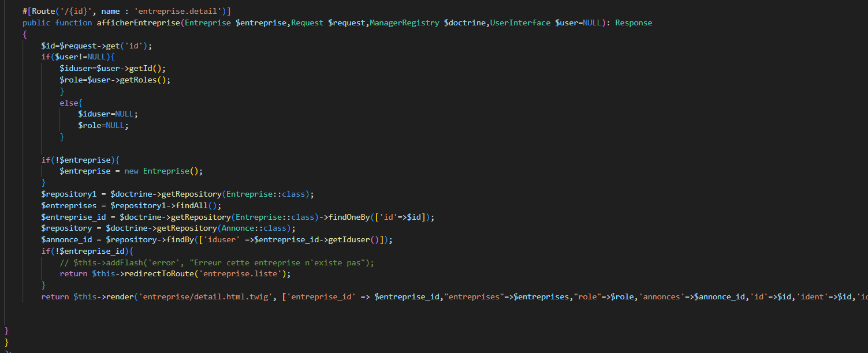Click the afficherEntreprise function name
This screenshot has width=868, height=353.
pos(138,23)
